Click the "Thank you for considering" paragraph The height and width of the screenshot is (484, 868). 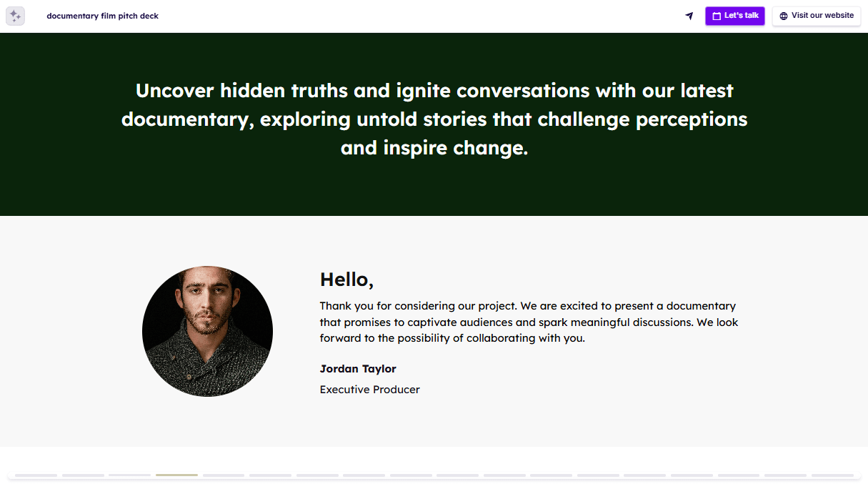[x=529, y=322]
